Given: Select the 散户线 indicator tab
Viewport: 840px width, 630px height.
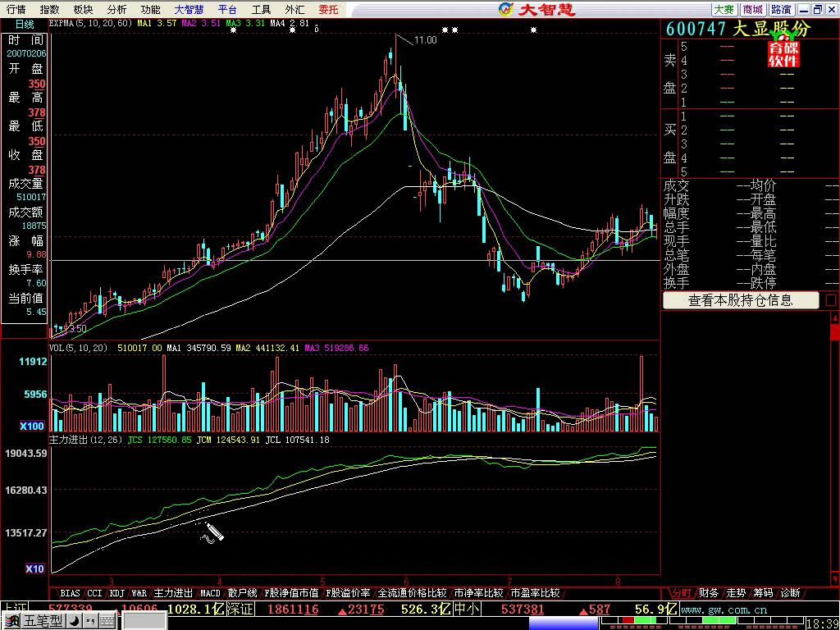Looking at the screenshot, I should (x=242, y=593).
